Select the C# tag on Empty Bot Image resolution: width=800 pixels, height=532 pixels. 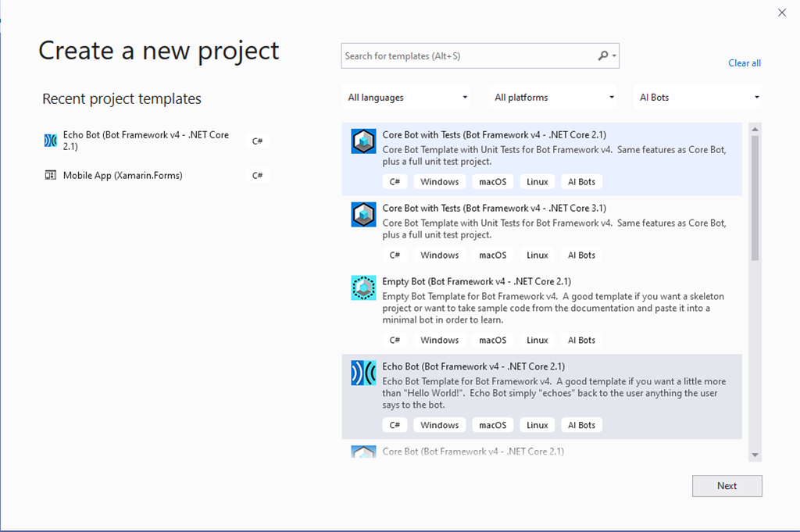[395, 340]
